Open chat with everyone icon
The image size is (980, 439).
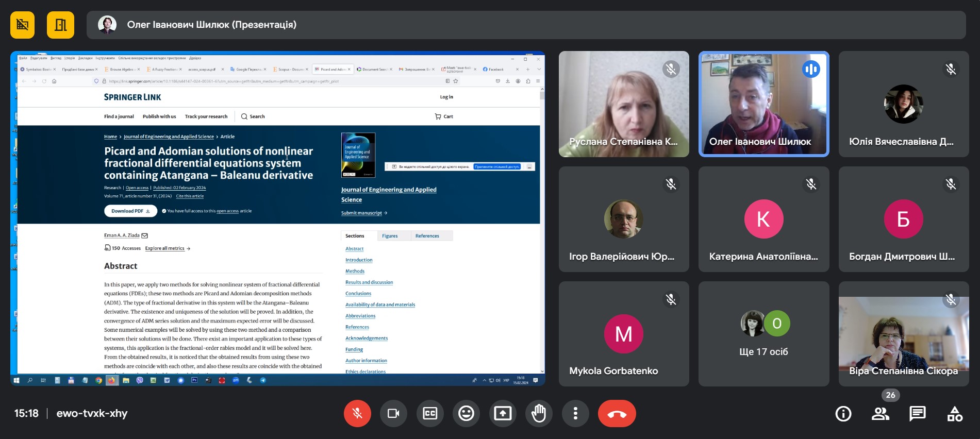click(x=918, y=413)
